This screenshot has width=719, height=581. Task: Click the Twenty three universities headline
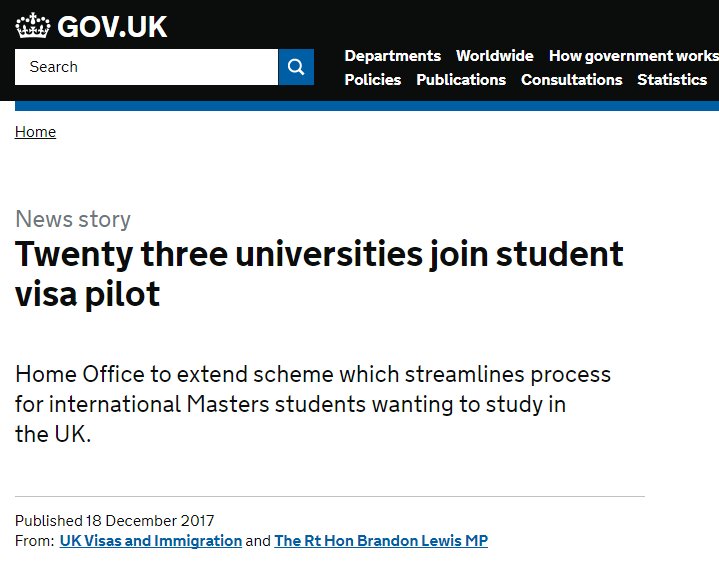319,274
